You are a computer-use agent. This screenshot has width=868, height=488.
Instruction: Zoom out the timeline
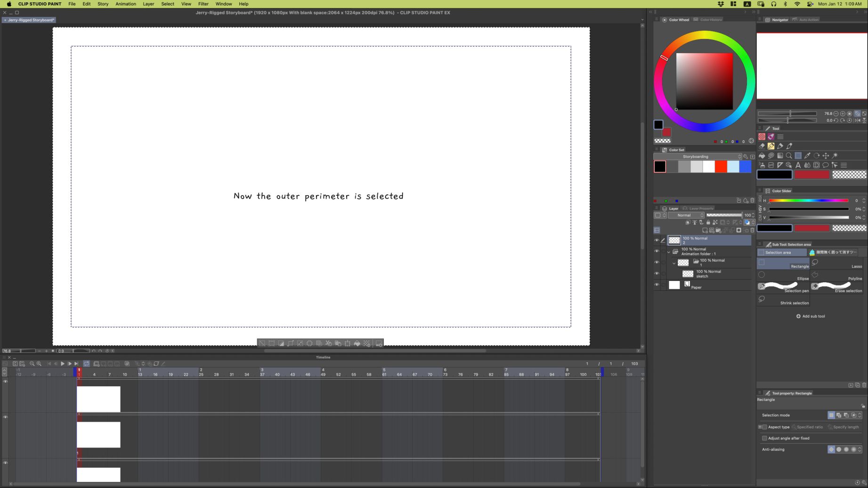click(32, 364)
